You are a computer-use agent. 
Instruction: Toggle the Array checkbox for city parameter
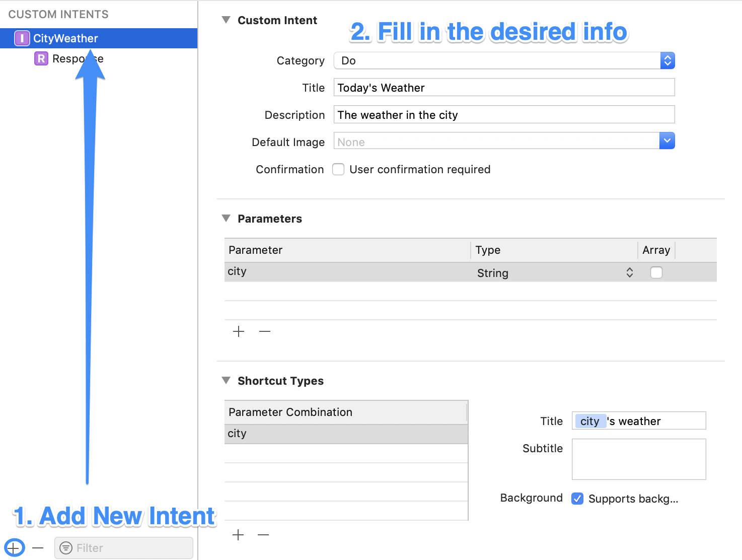[x=656, y=272]
